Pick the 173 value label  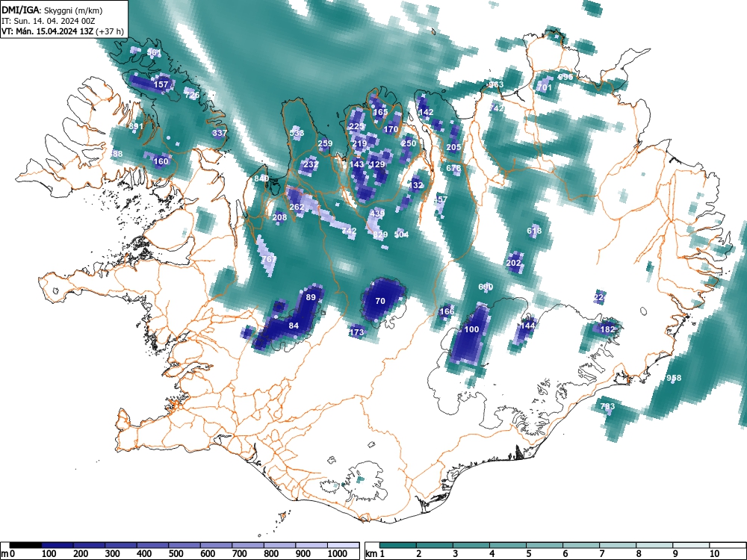357,332
